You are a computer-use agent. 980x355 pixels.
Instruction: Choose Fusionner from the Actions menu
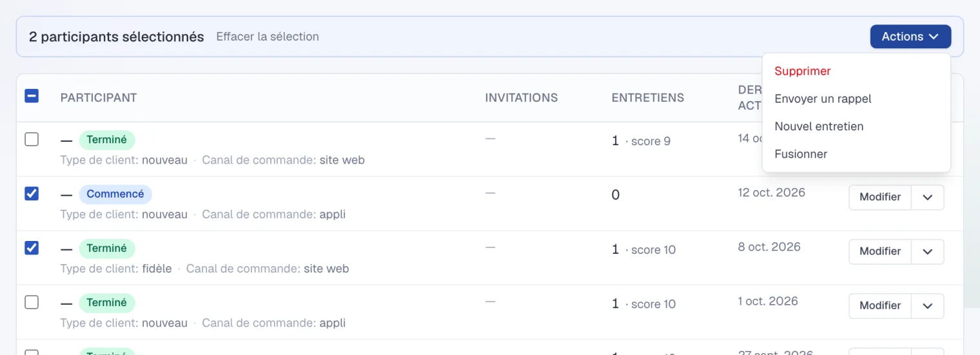pos(801,154)
